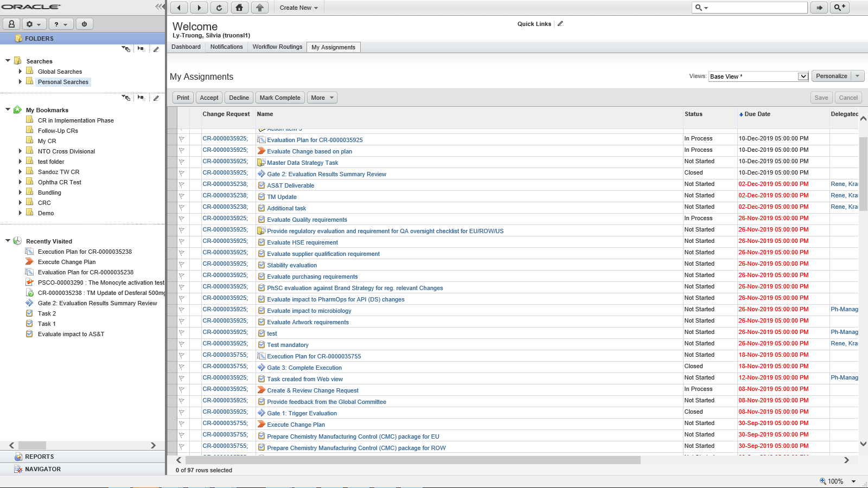This screenshot has height=488, width=868.
Task: Open the advanced search icon with plus
Action: click(839, 8)
